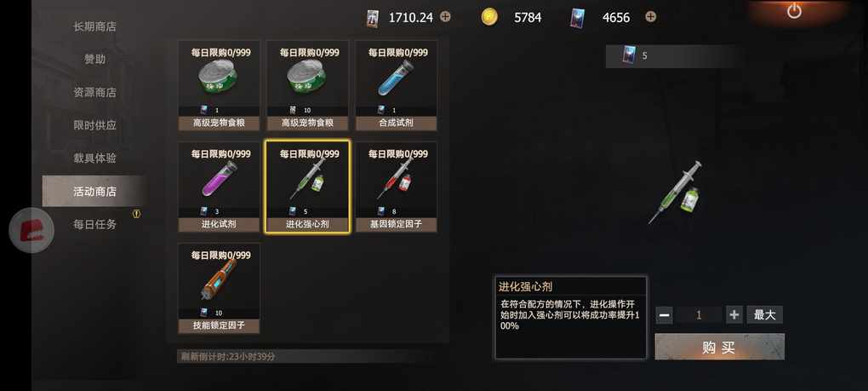
Task: Switch to the 限时供应 tab
Action: [x=94, y=125]
